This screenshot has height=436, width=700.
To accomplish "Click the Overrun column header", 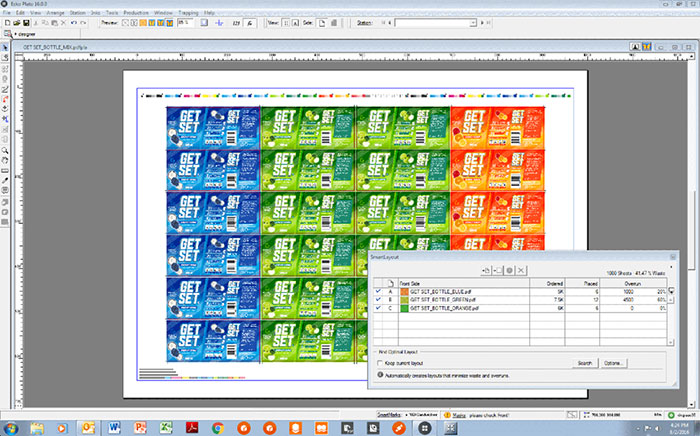I will [x=633, y=283].
